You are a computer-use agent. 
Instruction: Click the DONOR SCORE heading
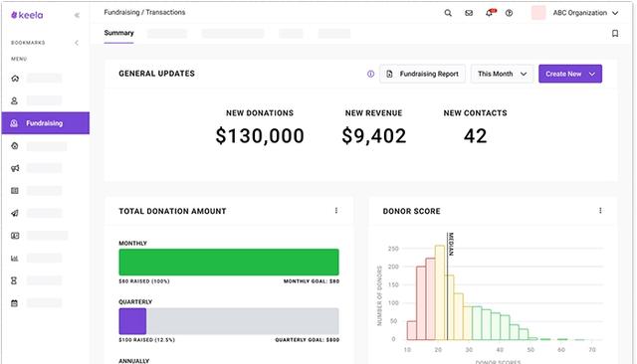(411, 211)
